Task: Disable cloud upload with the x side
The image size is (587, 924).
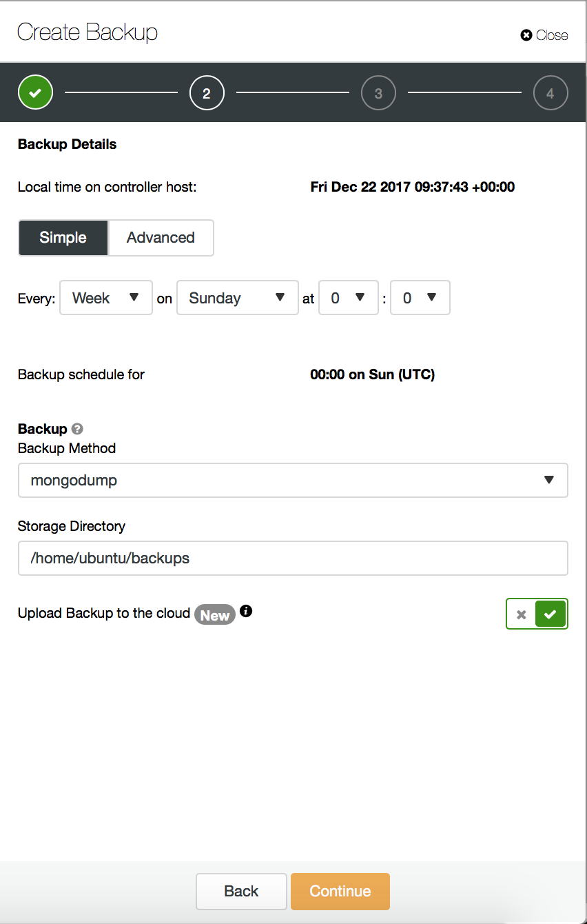Action: click(522, 614)
